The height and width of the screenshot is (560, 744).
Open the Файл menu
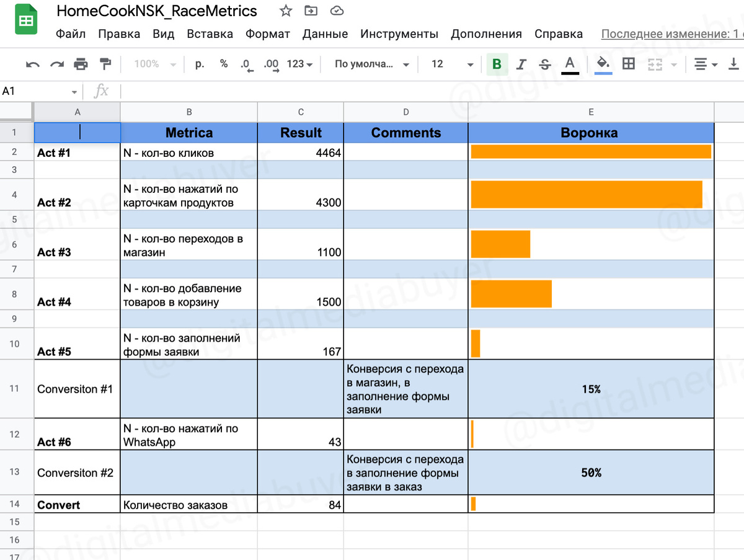click(x=71, y=34)
